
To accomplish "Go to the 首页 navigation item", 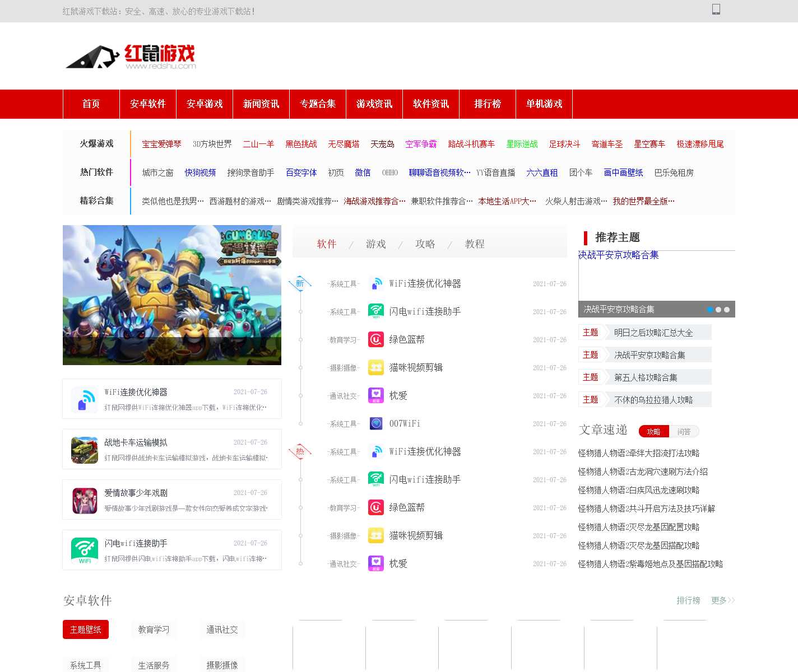I will [91, 104].
